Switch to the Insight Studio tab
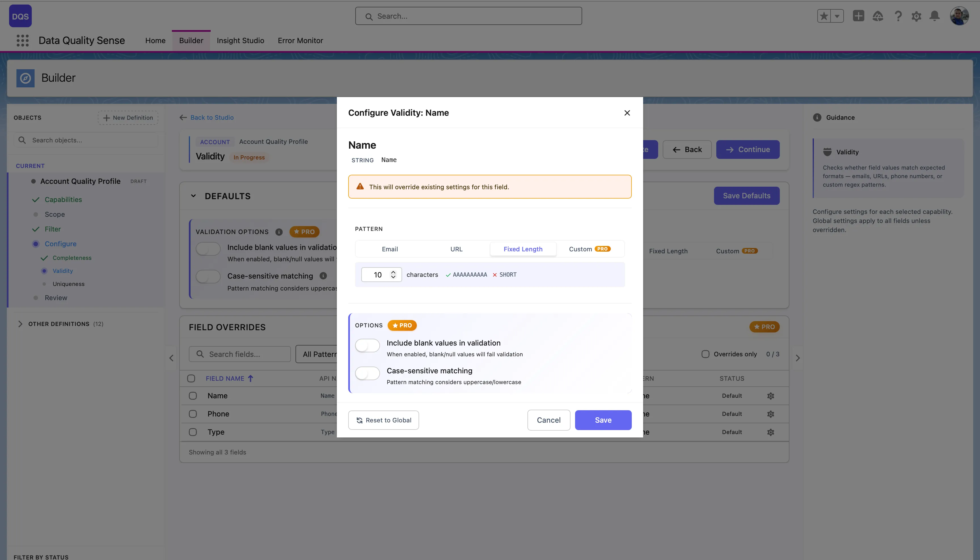 pos(240,40)
